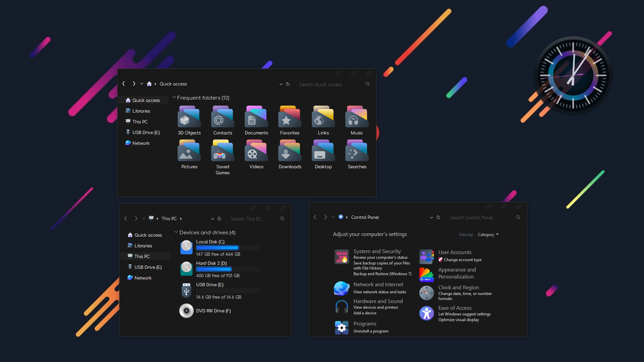Click Change account type under User Accounts

coord(462,259)
